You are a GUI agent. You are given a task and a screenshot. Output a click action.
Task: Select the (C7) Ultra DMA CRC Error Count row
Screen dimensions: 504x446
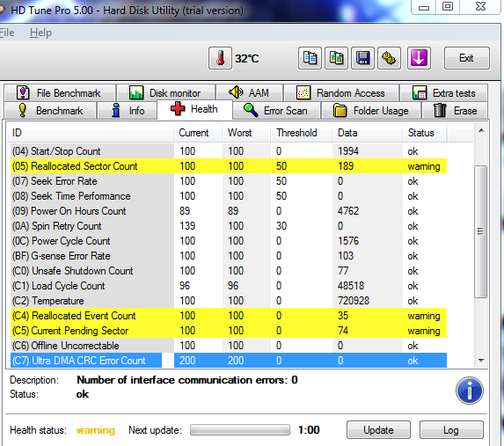[x=229, y=361]
